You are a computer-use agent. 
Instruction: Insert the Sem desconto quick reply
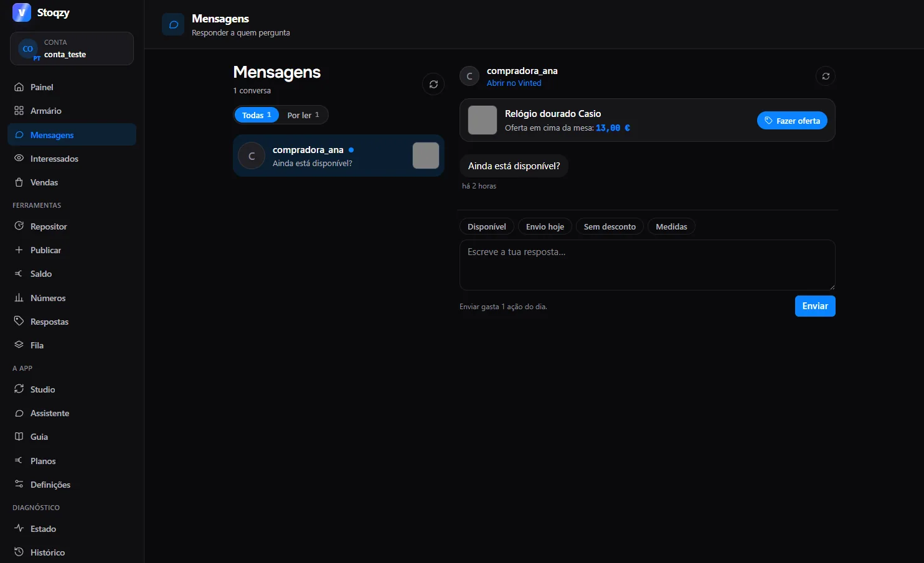click(610, 227)
